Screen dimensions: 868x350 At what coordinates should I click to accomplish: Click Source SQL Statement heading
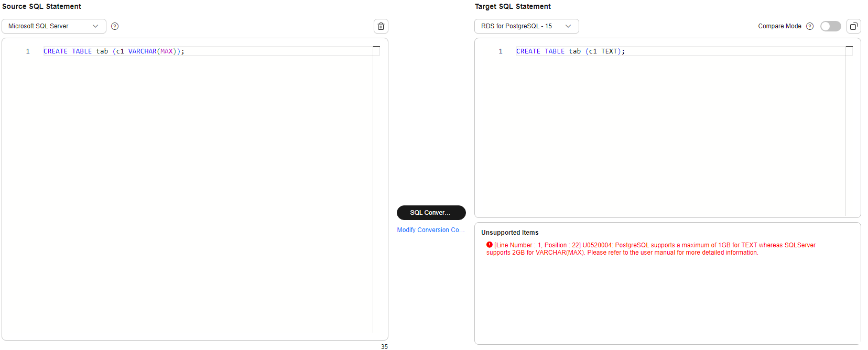(42, 6)
